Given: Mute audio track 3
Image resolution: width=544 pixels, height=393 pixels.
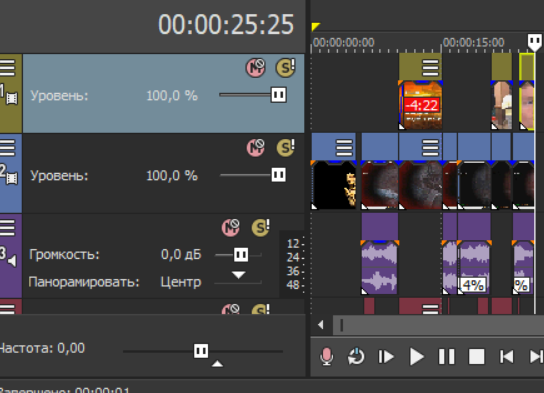Looking at the screenshot, I should 231,228.
